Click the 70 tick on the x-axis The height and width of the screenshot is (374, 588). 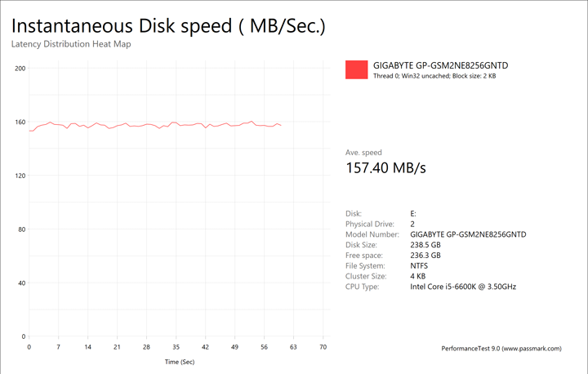click(323, 347)
